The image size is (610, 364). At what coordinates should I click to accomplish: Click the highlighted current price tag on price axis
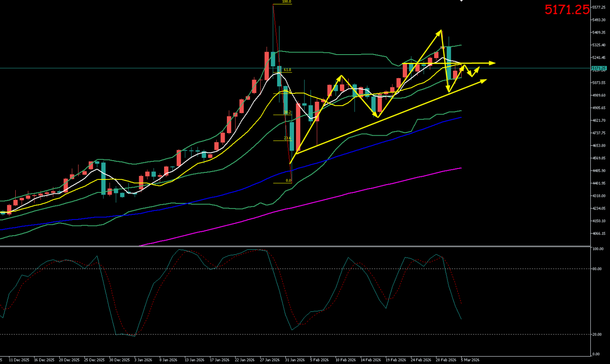(599, 69)
